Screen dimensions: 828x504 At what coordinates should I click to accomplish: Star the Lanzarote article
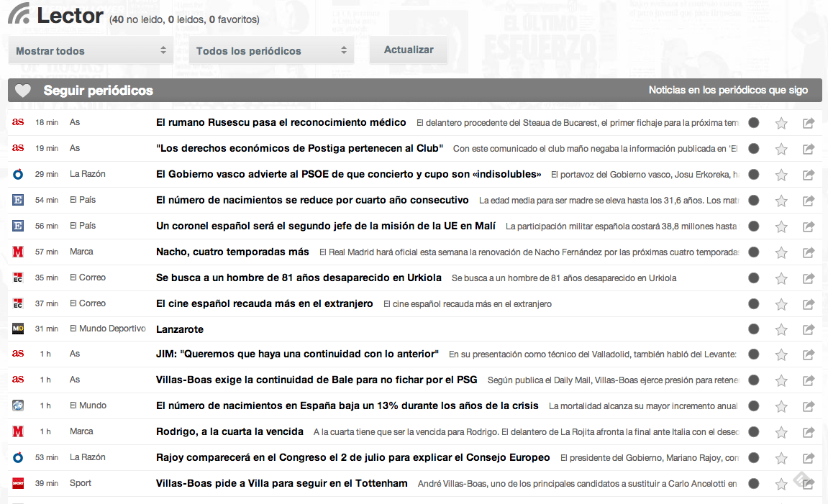[781, 329]
